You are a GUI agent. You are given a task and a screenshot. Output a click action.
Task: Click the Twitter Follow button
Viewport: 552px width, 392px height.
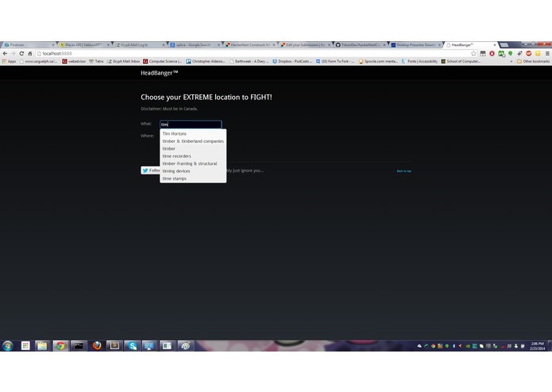point(150,171)
